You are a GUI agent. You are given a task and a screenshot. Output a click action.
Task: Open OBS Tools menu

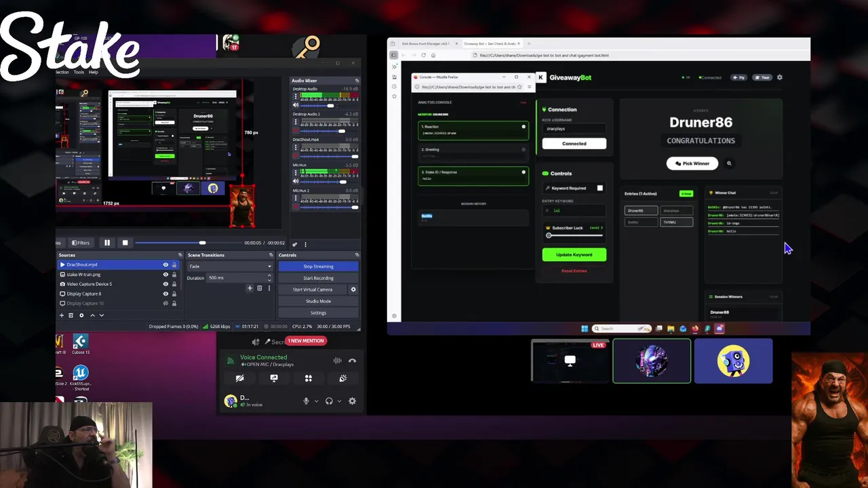[79, 72]
